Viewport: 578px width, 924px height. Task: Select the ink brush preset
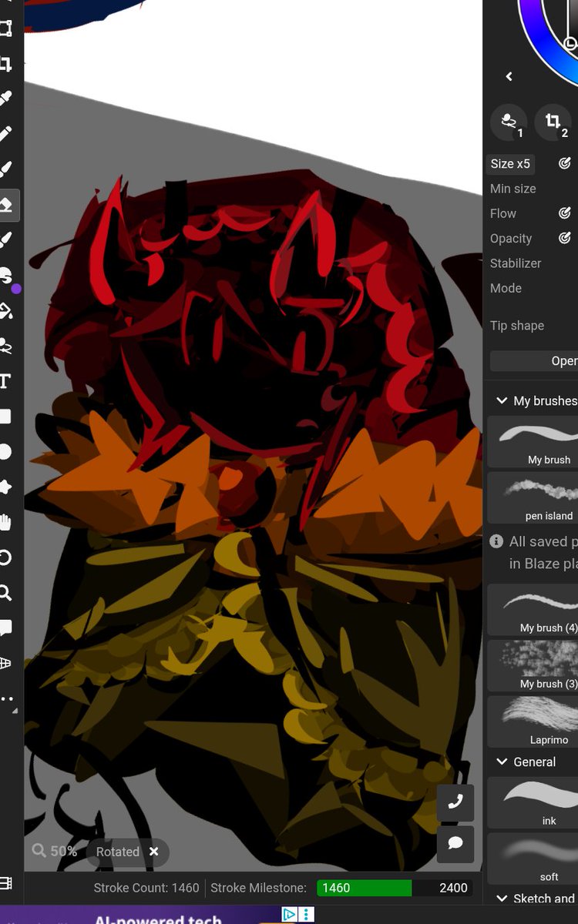coord(533,803)
